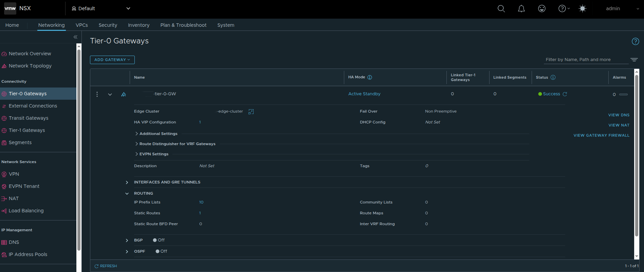Open the notifications bell
The width and height of the screenshot is (644, 272).
click(x=521, y=8)
